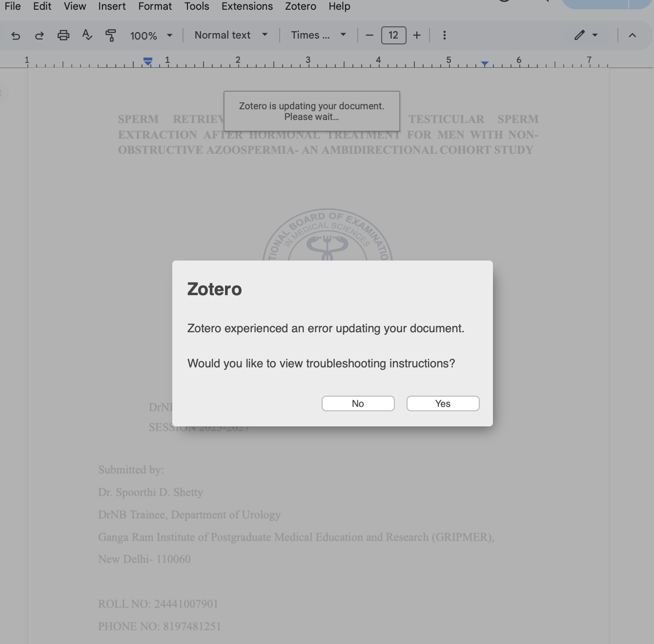
Task: Click the right indent marker on ruler
Action: pos(485,63)
